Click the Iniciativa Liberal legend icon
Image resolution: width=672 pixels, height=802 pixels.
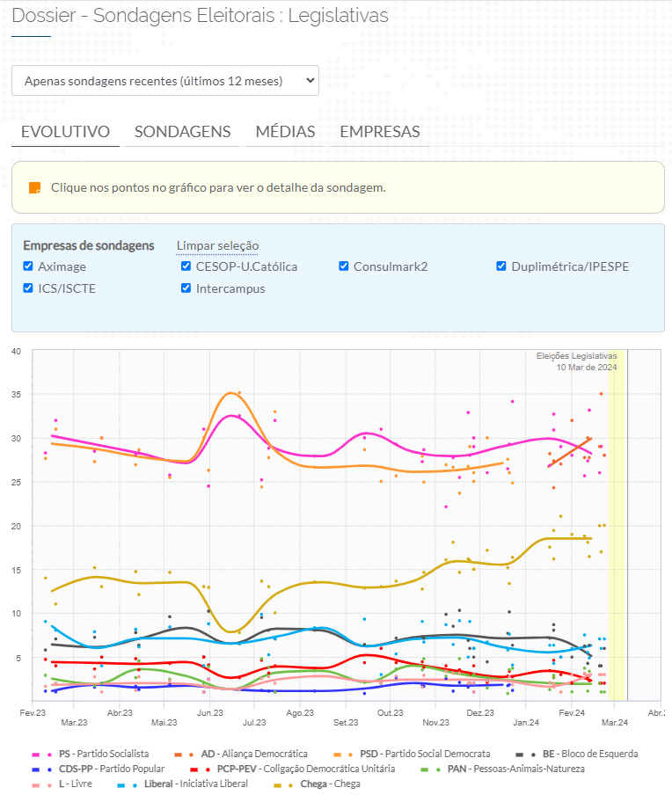[x=128, y=784]
